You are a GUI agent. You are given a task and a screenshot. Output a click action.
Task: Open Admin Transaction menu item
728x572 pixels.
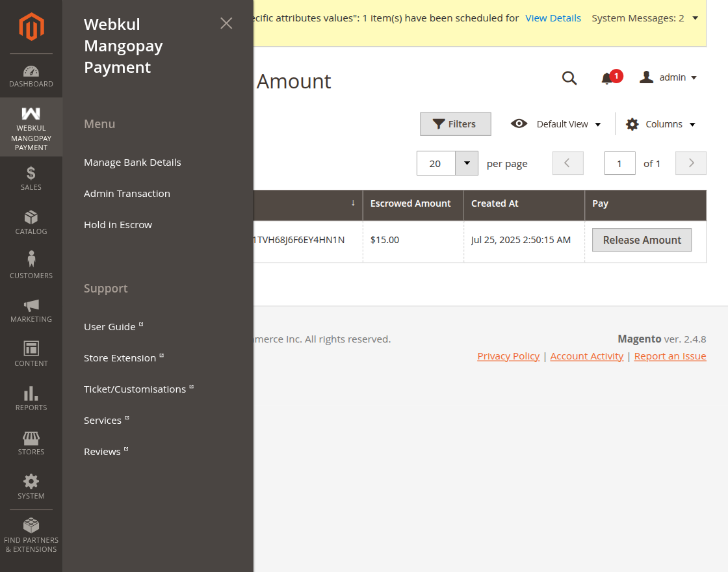[127, 194]
